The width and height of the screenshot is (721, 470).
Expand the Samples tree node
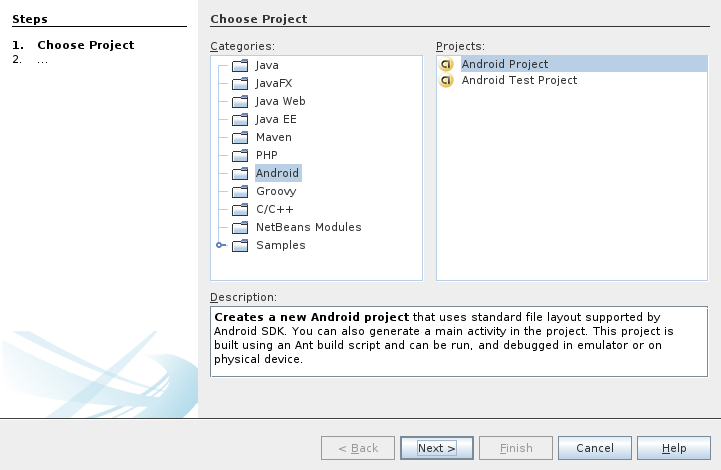220,245
